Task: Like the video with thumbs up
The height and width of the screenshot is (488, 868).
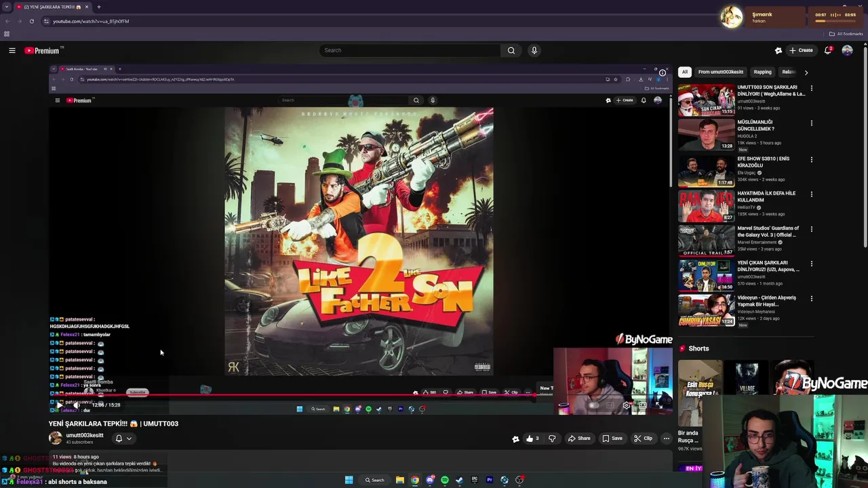Action: tap(532, 439)
